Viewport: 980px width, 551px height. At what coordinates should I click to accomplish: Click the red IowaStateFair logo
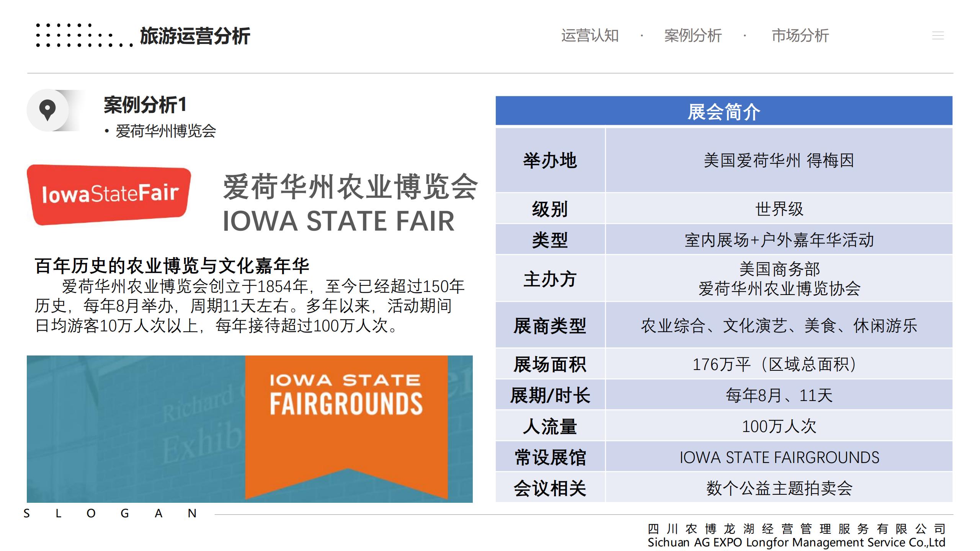click(109, 194)
